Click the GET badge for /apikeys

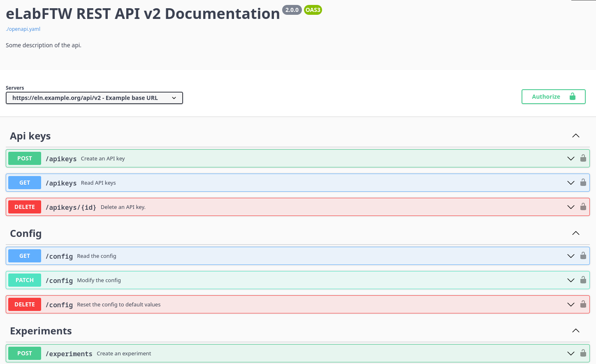[x=25, y=183]
